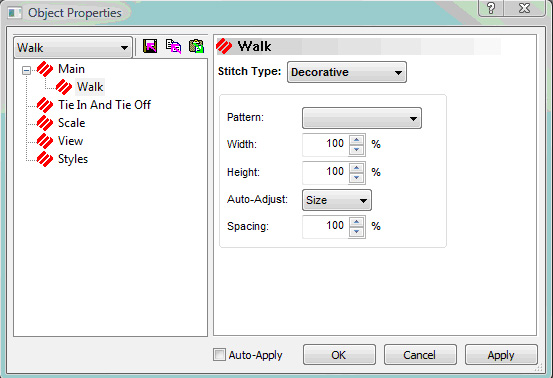Click the copy properties toolbar icon
The width and height of the screenshot is (553, 378).
point(173,46)
